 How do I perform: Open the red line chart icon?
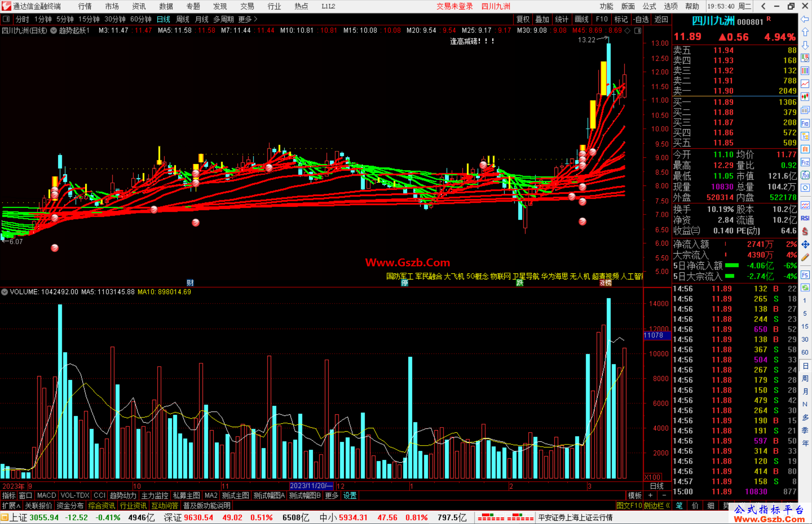point(805,84)
